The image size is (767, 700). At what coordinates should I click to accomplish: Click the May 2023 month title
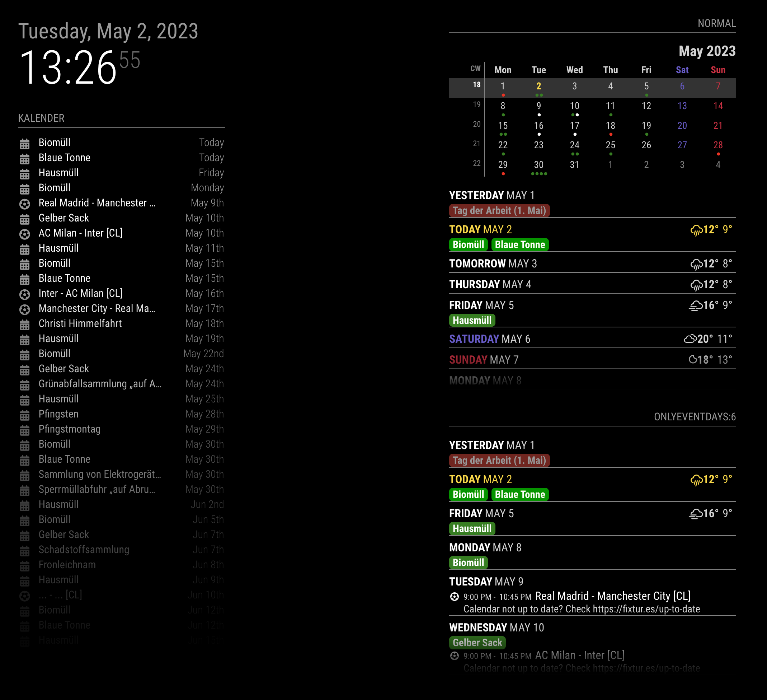click(706, 51)
